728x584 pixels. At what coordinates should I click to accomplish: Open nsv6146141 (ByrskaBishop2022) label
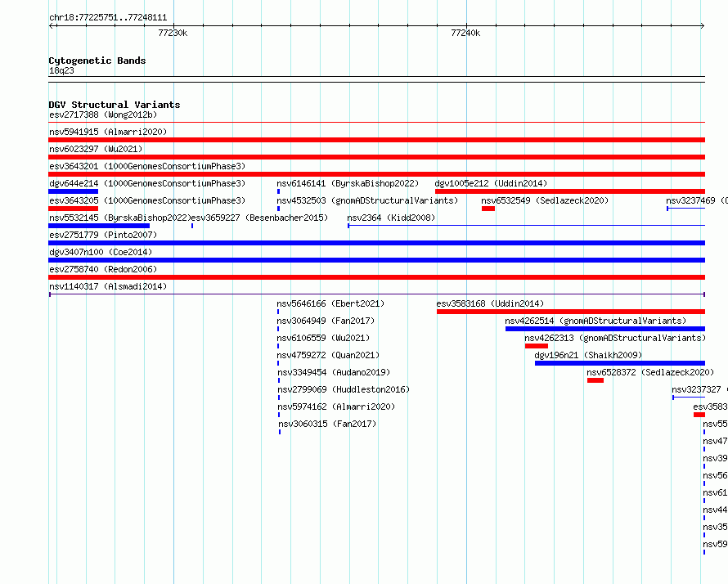(x=348, y=183)
